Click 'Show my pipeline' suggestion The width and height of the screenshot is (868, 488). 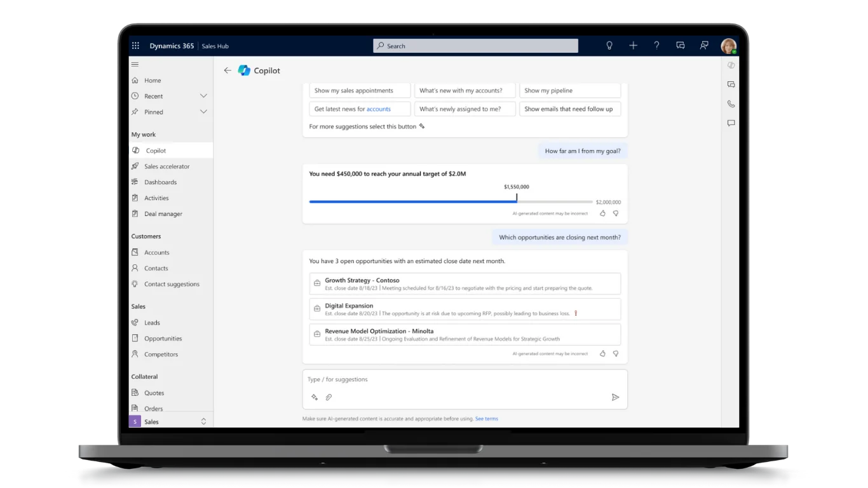coord(570,91)
